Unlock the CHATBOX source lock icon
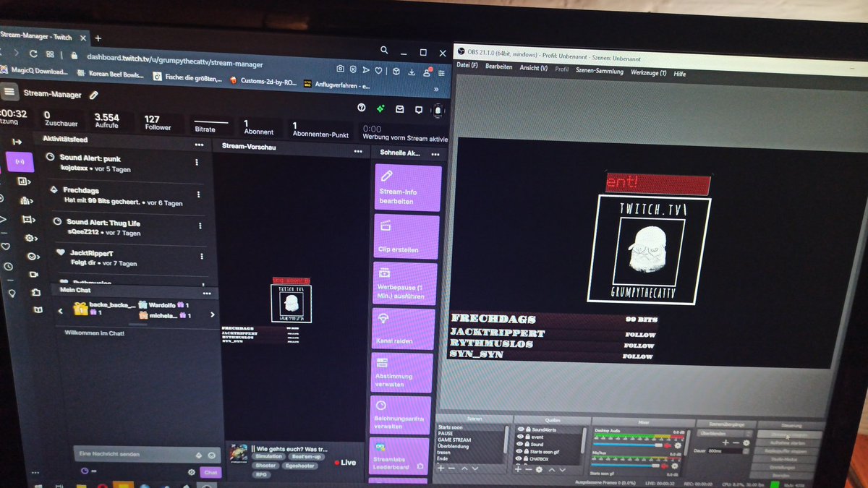 [526, 459]
